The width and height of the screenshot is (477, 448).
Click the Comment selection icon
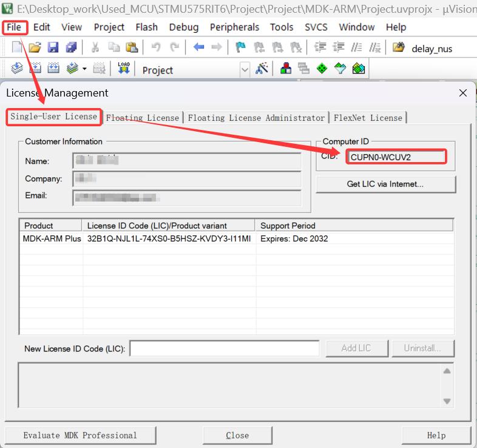point(356,47)
